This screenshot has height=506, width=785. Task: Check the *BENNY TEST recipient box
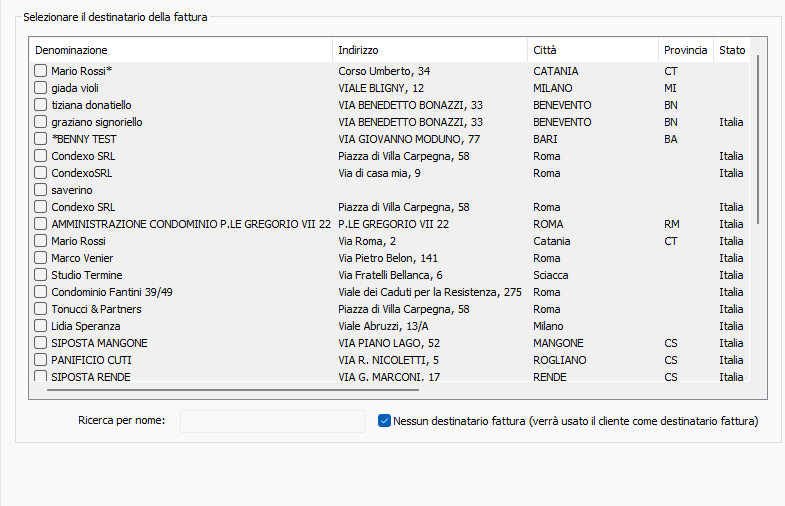[x=41, y=139]
